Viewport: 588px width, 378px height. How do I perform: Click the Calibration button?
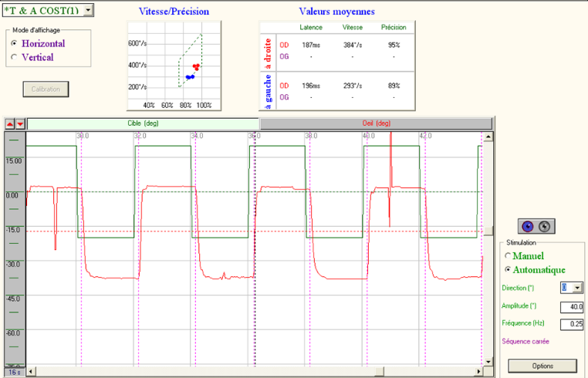pos(46,89)
